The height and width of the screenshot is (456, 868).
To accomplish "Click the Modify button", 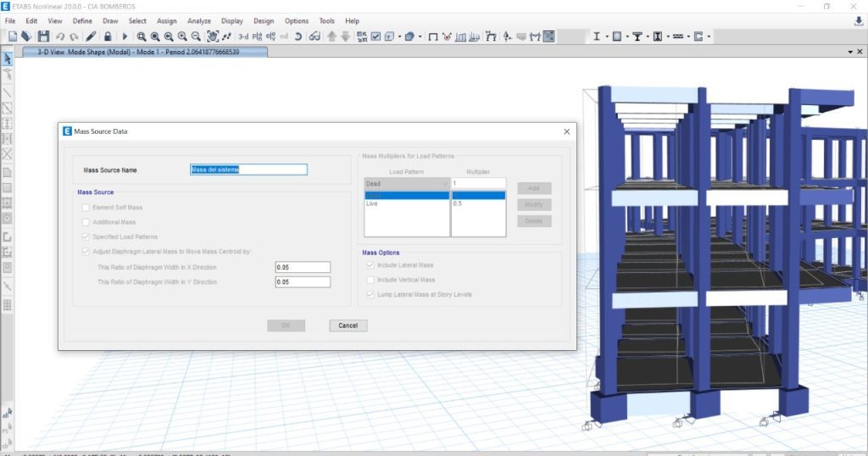I will click(x=534, y=205).
